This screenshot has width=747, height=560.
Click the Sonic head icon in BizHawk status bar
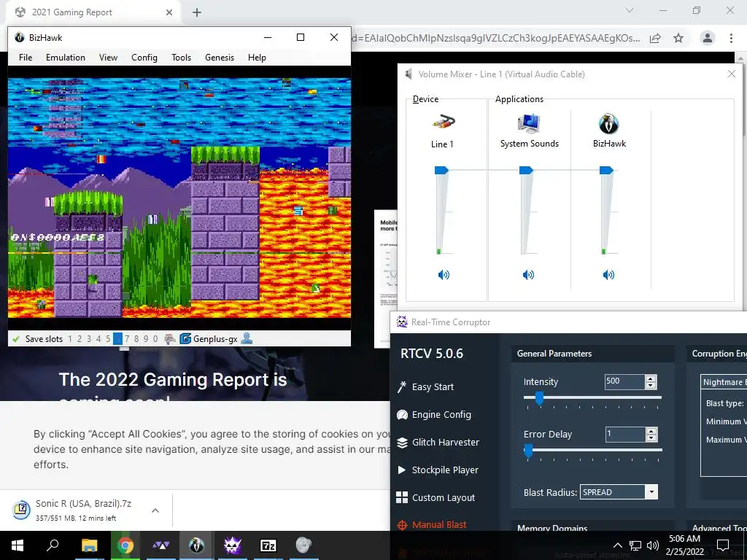click(169, 339)
